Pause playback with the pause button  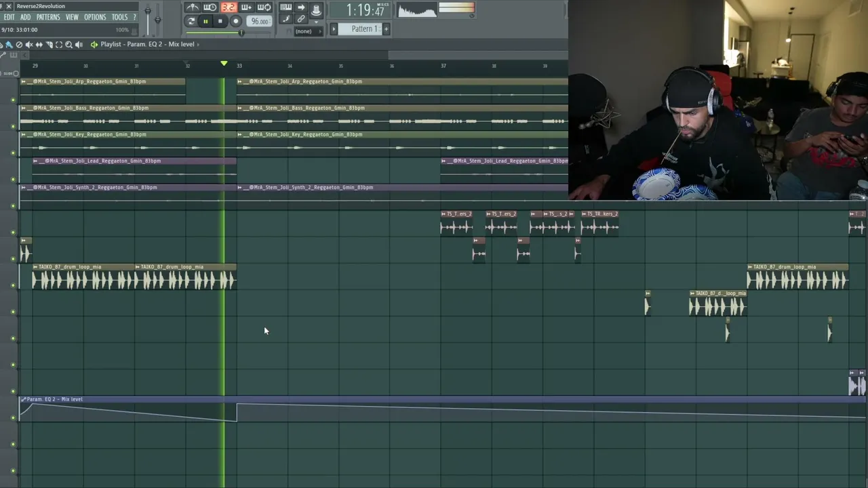pos(205,22)
